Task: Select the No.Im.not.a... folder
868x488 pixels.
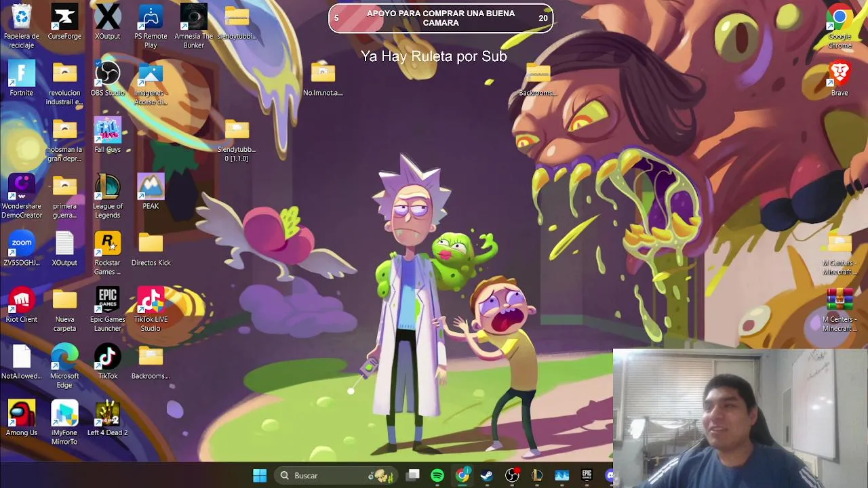Action: (323, 79)
